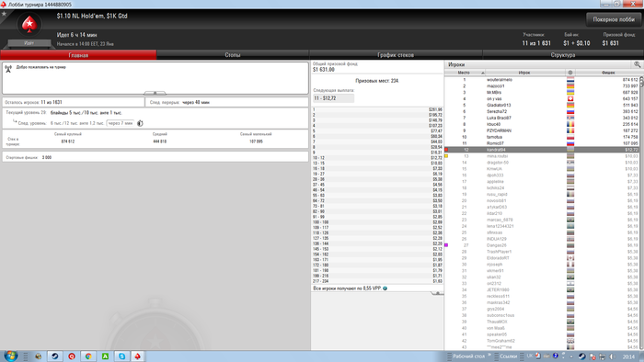644x362 pixels.
Task: Select highlighted player kandrat94 row
Action: click(x=542, y=150)
